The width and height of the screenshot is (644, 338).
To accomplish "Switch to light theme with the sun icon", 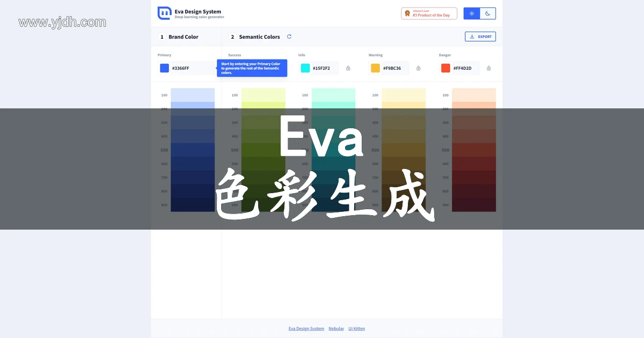I will (x=472, y=13).
